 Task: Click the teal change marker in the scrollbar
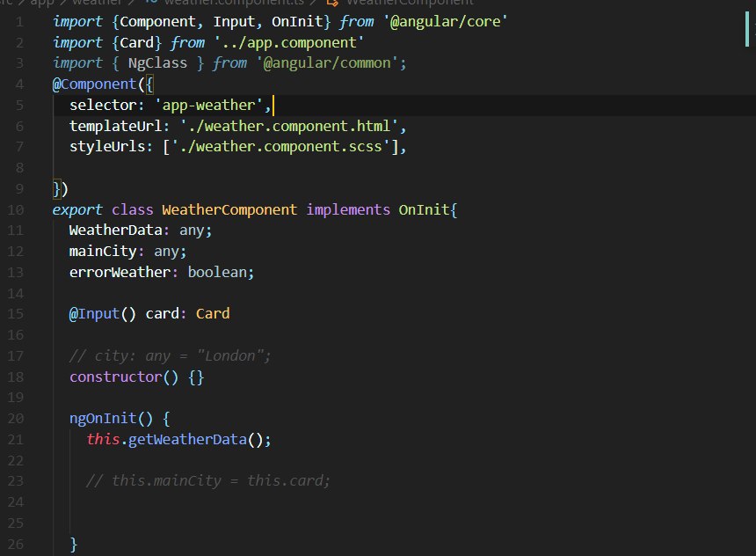pos(747,28)
